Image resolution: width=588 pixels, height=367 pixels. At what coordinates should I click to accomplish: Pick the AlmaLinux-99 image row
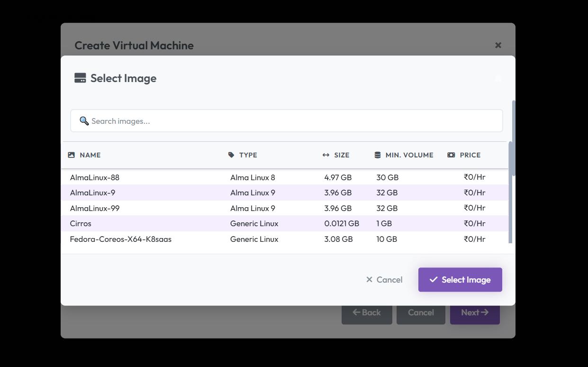coord(284,208)
